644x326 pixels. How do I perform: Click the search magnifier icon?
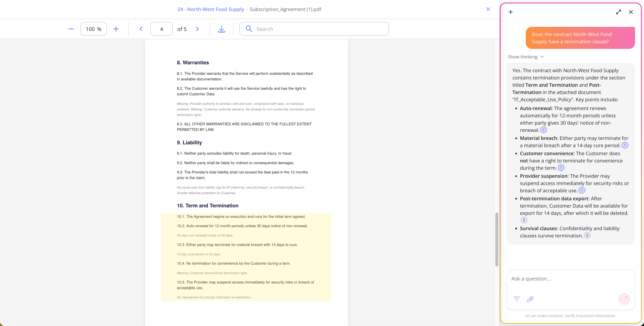pyautogui.click(x=249, y=29)
